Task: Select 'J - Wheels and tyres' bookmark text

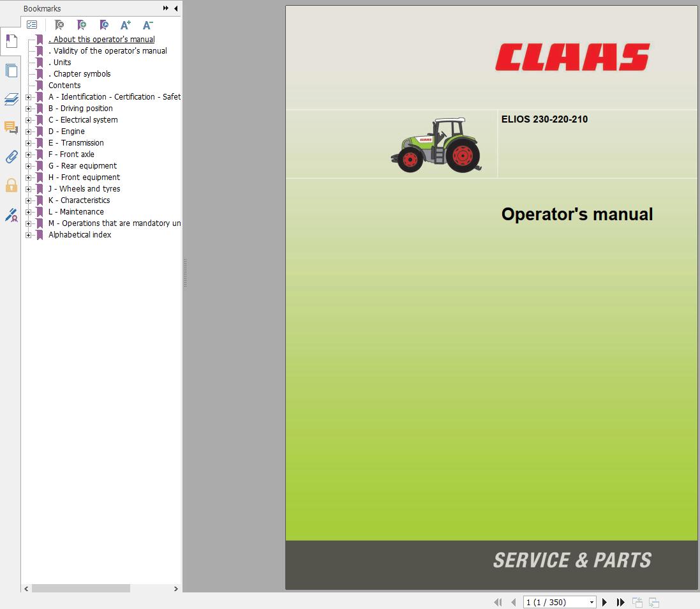Action: point(84,189)
